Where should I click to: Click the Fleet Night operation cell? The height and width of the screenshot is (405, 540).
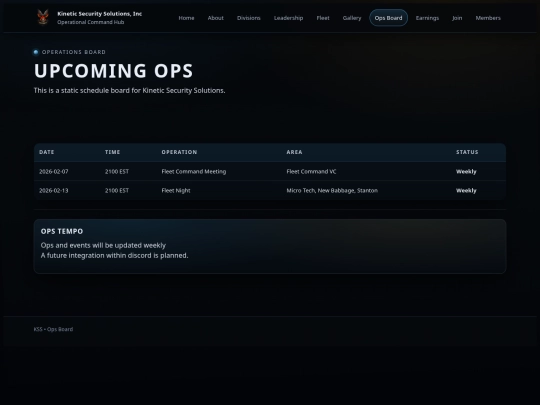pyautogui.click(x=176, y=190)
